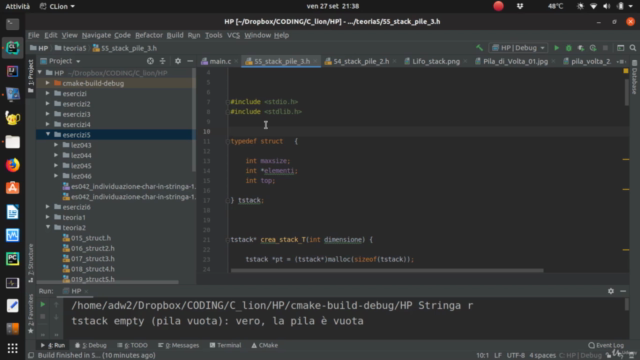Viewport: 640px width, 360px height.
Task: Open LibreOffice Writer from dock
Action: click(x=12, y=212)
